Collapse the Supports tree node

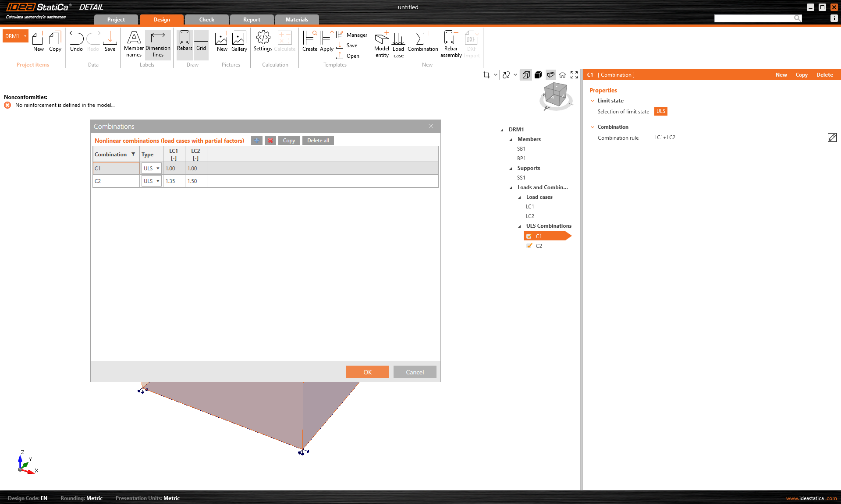tap(511, 169)
